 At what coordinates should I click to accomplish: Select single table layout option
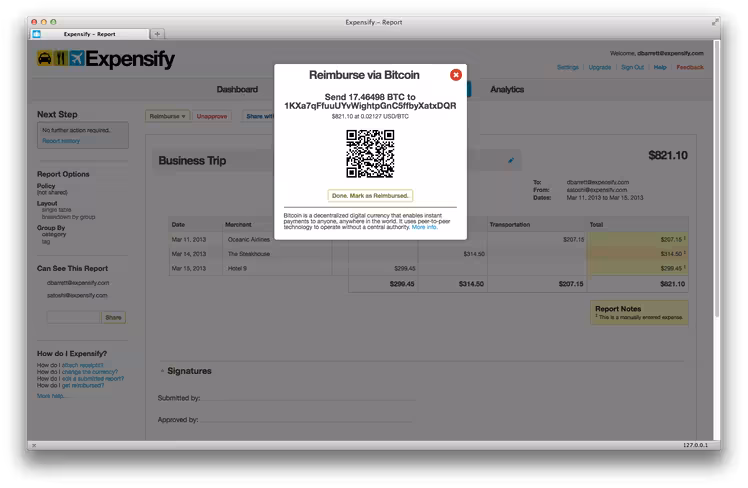coord(56,210)
